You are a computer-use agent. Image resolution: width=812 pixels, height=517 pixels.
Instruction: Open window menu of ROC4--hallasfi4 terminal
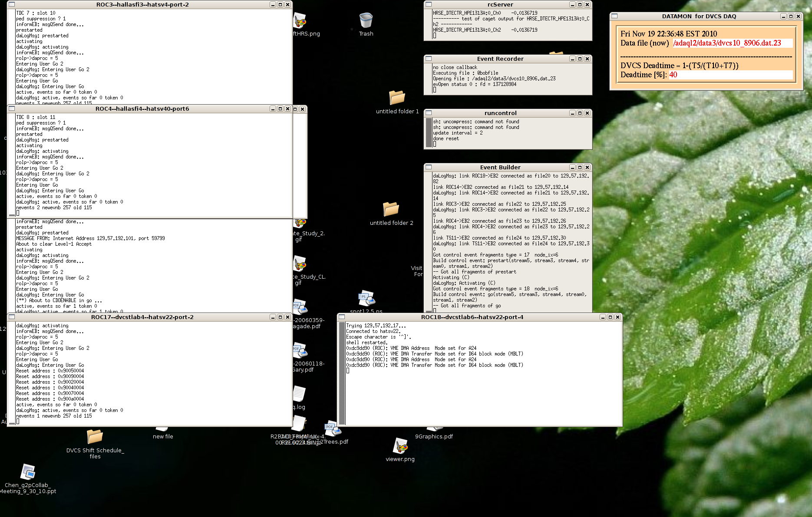(12, 109)
